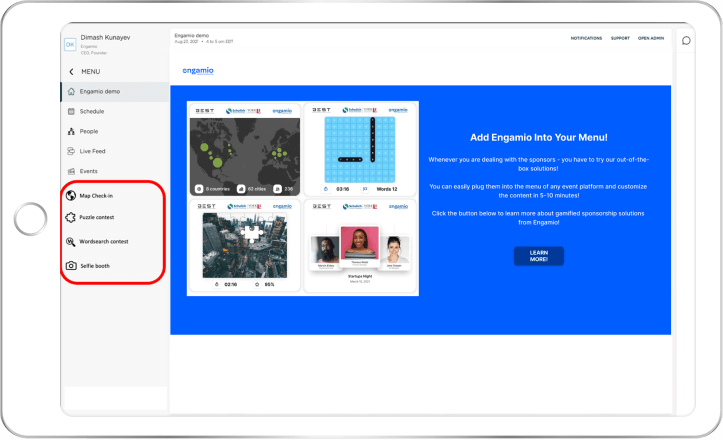The width and height of the screenshot is (723, 440).
Task: Click the People icon in sidebar
Action: [71, 131]
